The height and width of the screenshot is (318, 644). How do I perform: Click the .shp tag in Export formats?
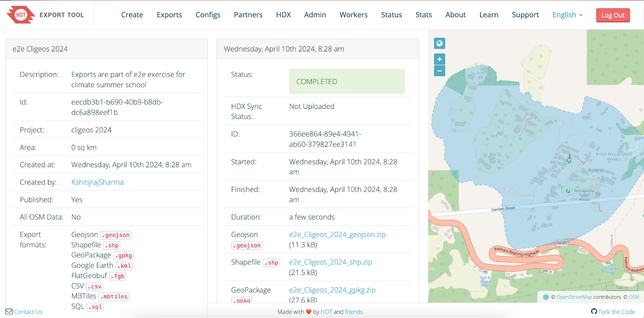(111, 245)
